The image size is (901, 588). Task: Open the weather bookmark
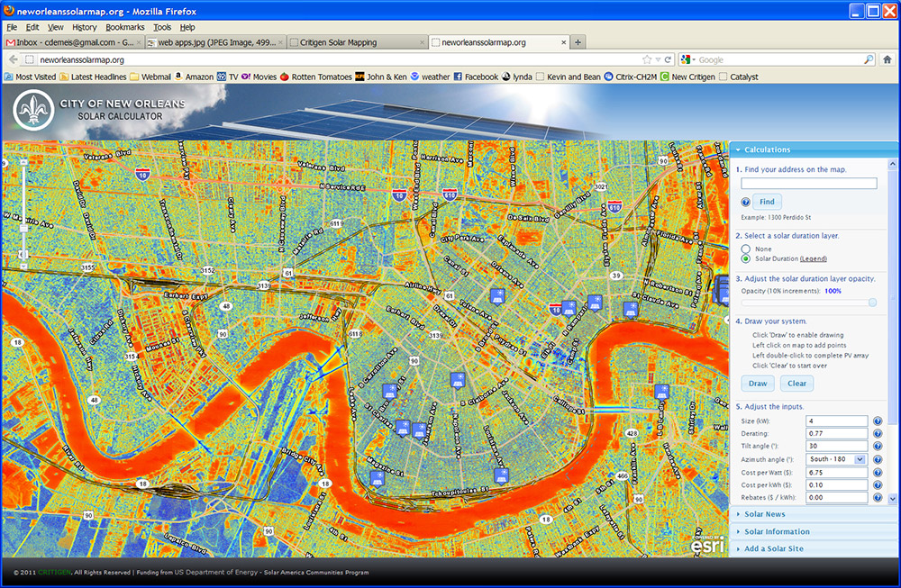pyautogui.click(x=431, y=77)
